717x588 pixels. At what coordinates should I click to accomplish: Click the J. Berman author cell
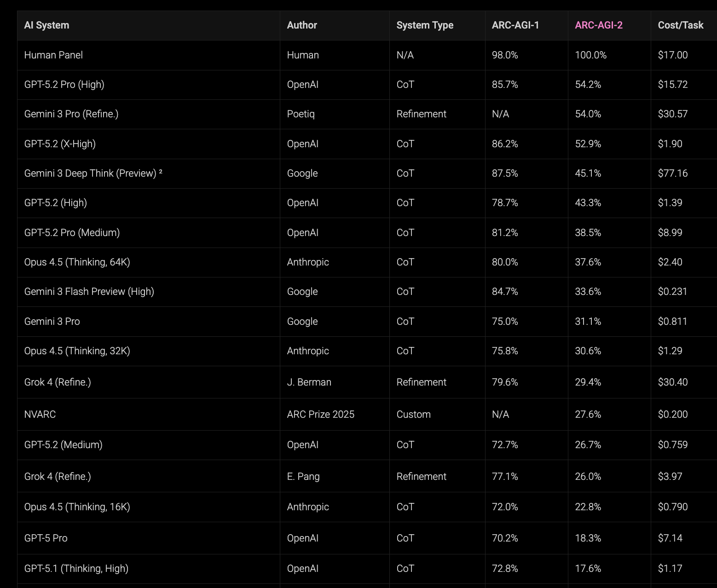click(x=309, y=382)
